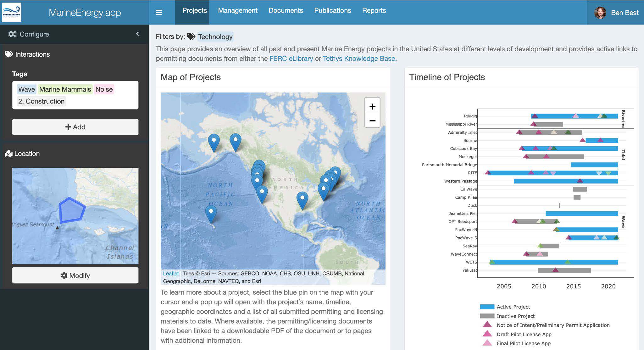Viewport: 644px width, 350px height.
Task: Click the Marine Energy logo
Action: coord(11,13)
